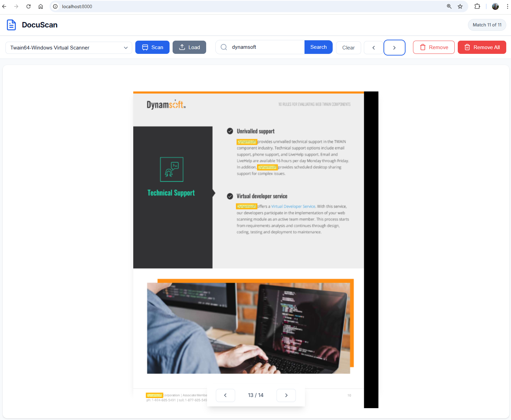The height and width of the screenshot is (420, 511).
Task: Open browser extensions via the puzzle icon
Action: pyautogui.click(x=477, y=6)
